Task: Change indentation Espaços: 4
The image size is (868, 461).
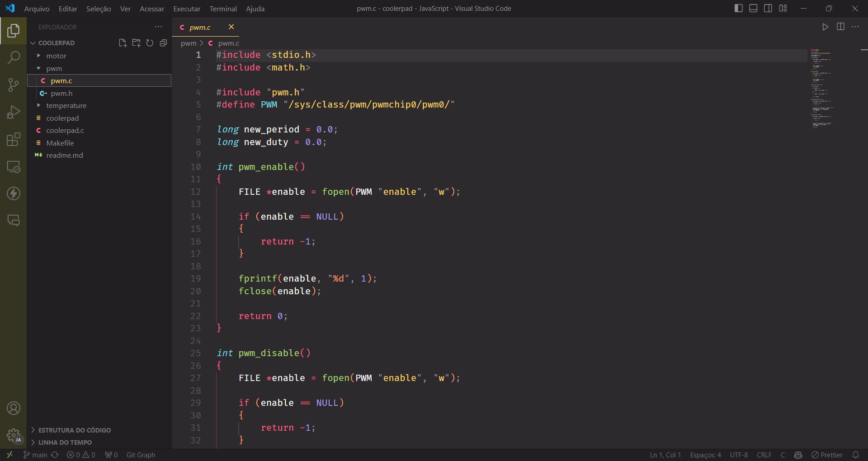Action: point(705,455)
